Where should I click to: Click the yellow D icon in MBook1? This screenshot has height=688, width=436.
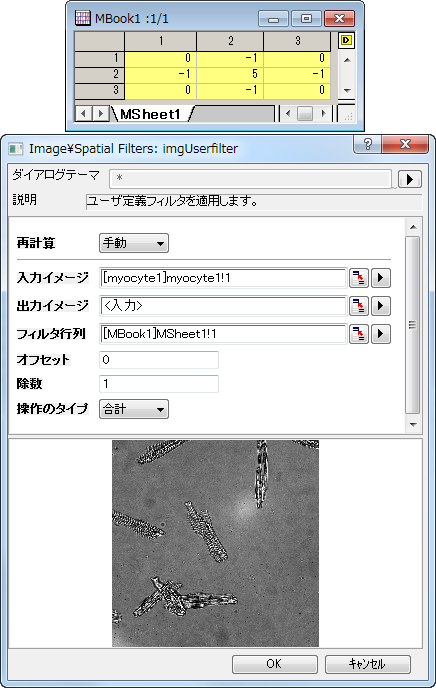click(x=346, y=41)
